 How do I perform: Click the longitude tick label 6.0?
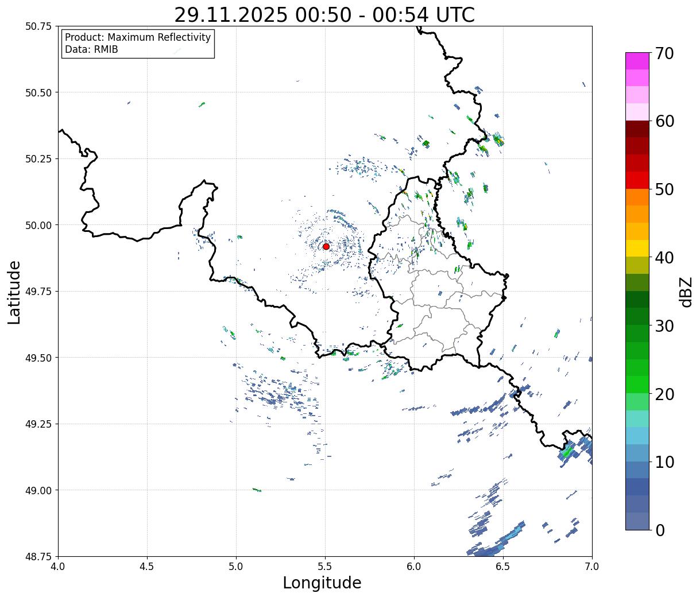(x=414, y=567)
